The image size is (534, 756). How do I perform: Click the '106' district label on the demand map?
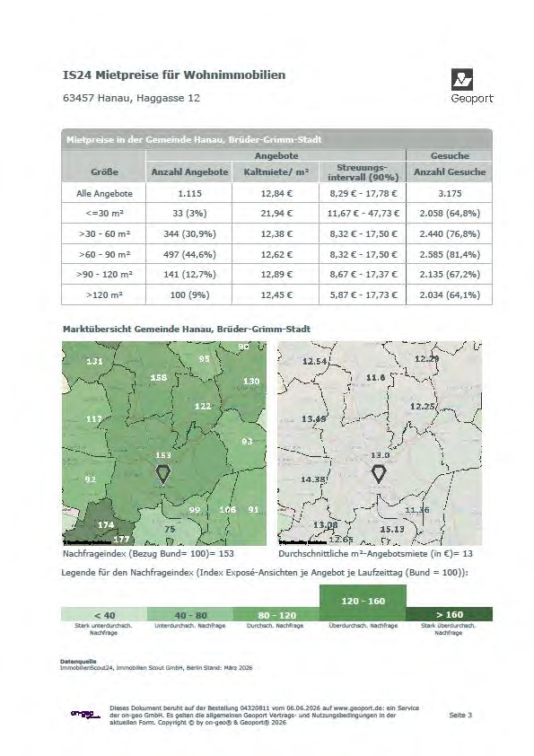[227, 510]
